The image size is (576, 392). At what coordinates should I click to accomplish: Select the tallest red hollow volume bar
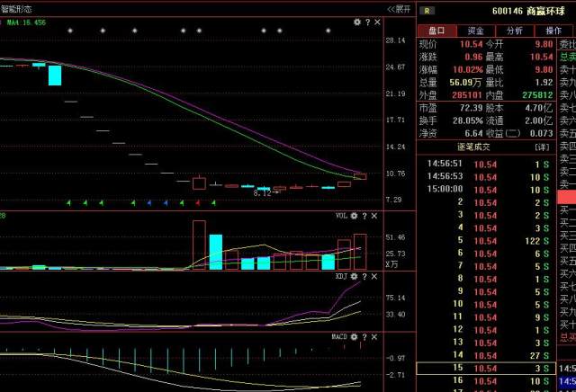(x=199, y=245)
